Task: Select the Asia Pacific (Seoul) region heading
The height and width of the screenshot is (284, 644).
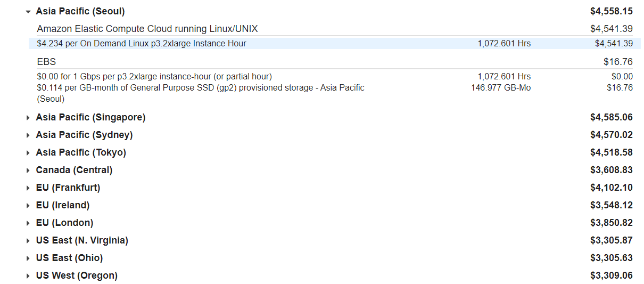Action: pyautogui.click(x=80, y=11)
